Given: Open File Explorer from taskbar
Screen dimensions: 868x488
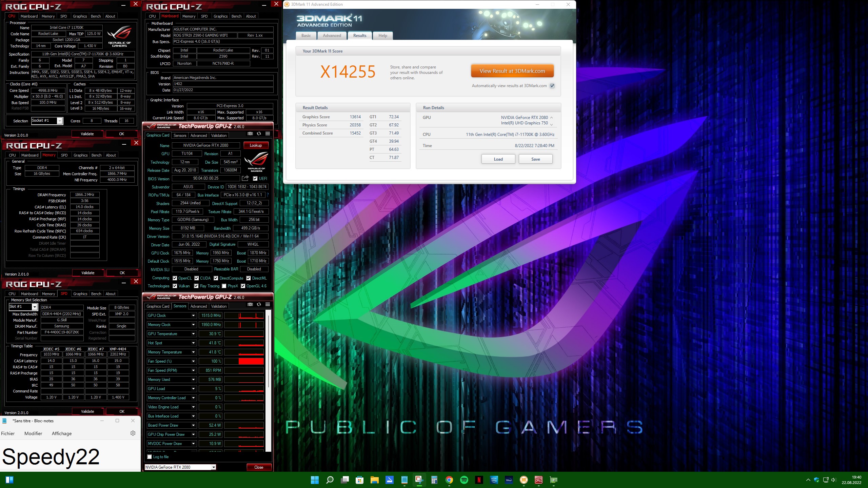Looking at the screenshot, I should click(x=374, y=480).
